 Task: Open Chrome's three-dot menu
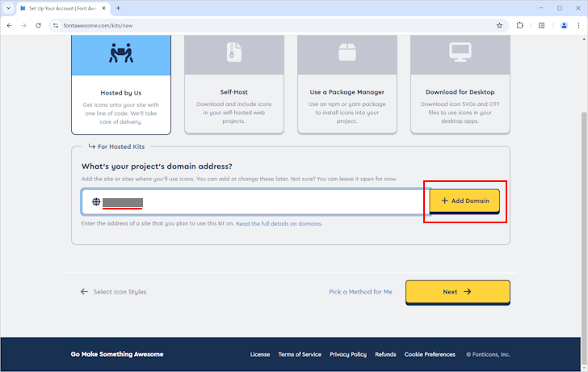pyautogui.click(x=578, y=25)
